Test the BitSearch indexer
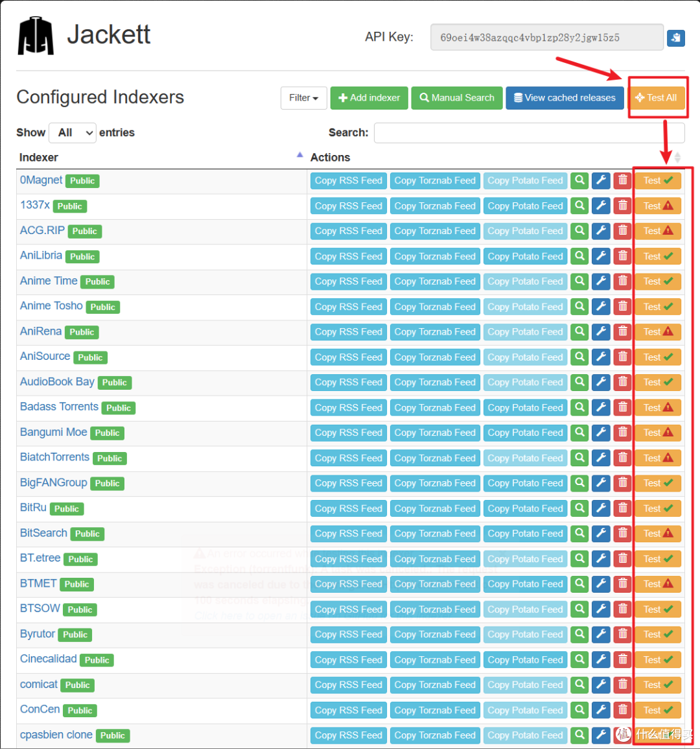Image resolution: width=700 pixels, height=749 pixels. tap(658, 534)
